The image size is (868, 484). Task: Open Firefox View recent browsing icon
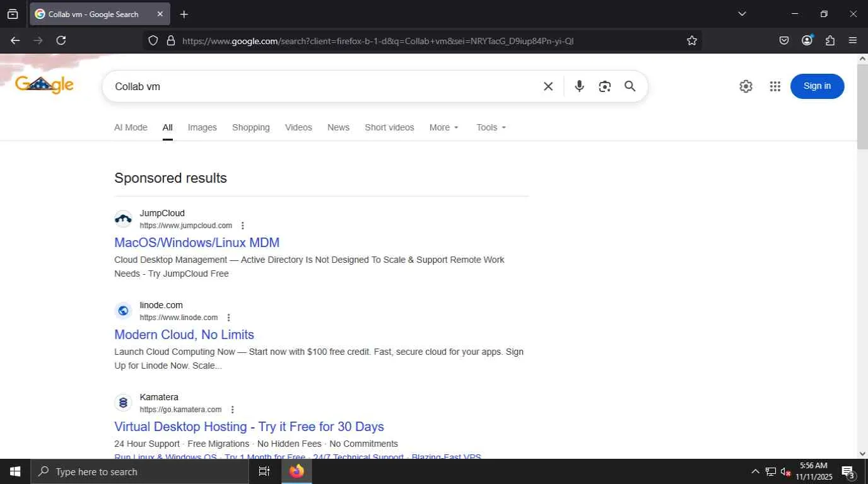13,14
